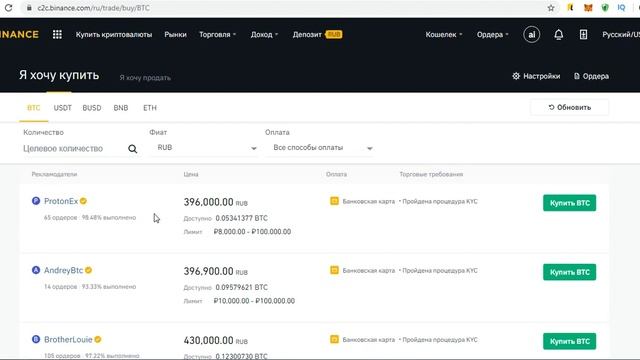Open the green shield extension icon

click(605, 8)
